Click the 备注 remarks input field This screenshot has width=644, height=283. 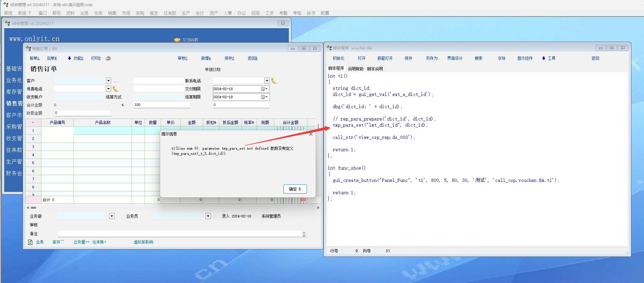[180, 234]
